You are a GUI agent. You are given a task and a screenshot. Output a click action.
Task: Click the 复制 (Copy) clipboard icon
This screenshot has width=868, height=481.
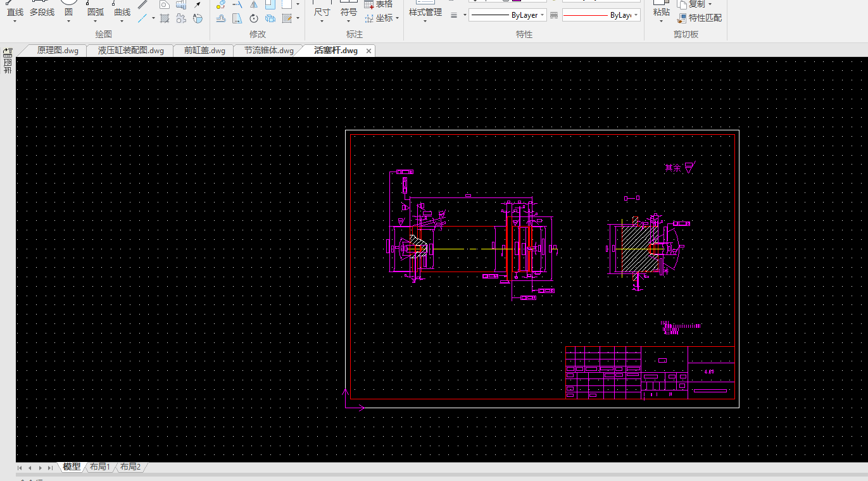point(682,4)
